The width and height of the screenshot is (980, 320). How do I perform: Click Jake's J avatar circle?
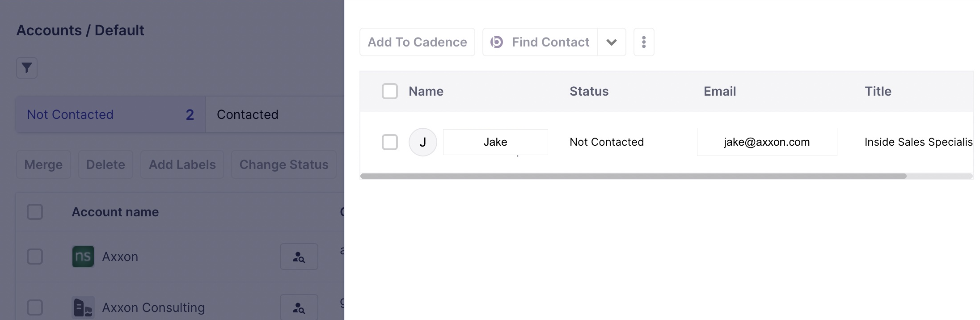(422, 142)
